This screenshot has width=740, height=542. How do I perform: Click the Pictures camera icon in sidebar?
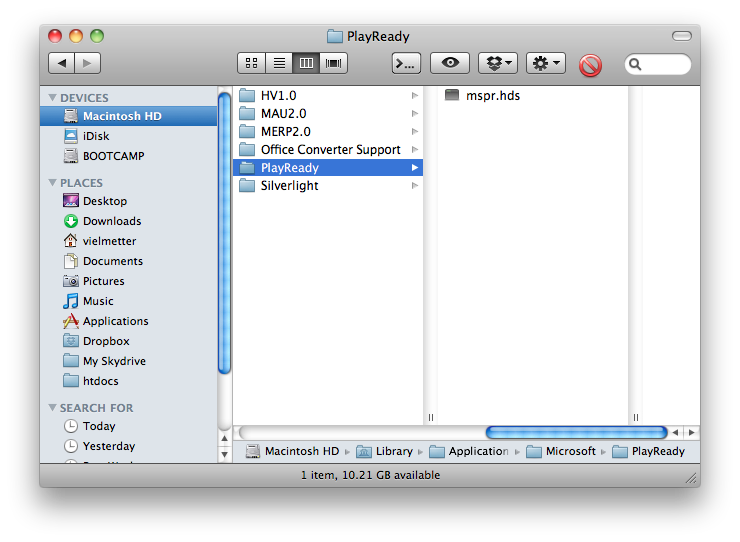click(x=71, y=281)
